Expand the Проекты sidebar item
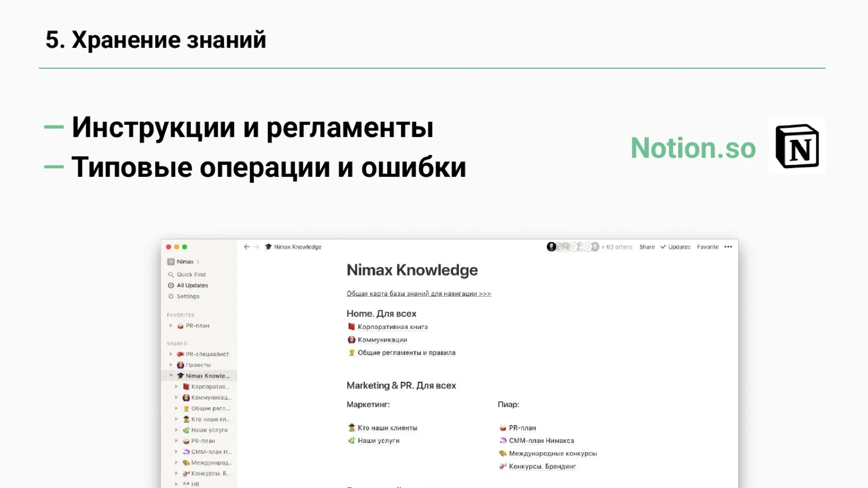This screenshot has height=488, width=868. click(171, 365)
